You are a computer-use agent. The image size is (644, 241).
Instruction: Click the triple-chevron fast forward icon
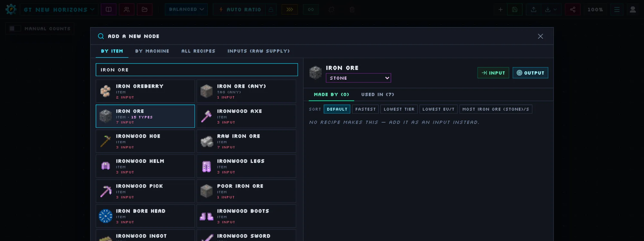[x=290, y=9]
